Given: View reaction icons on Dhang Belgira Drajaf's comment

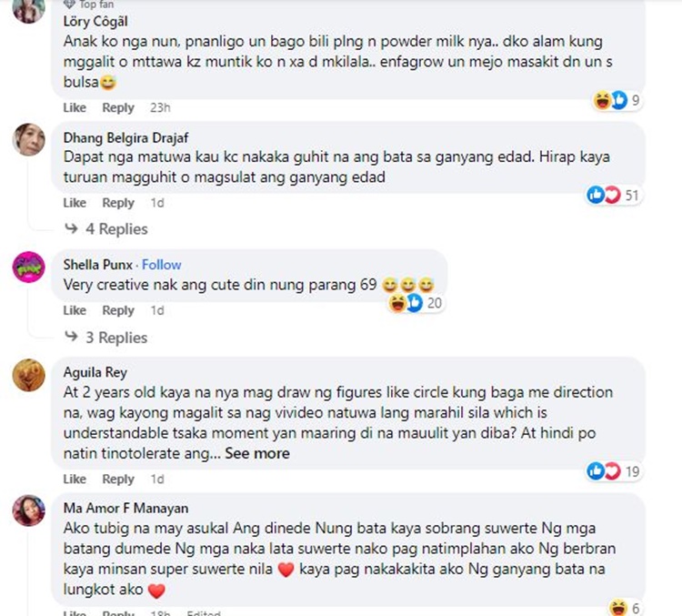Looking at the screenshot, I should [613, 195].
